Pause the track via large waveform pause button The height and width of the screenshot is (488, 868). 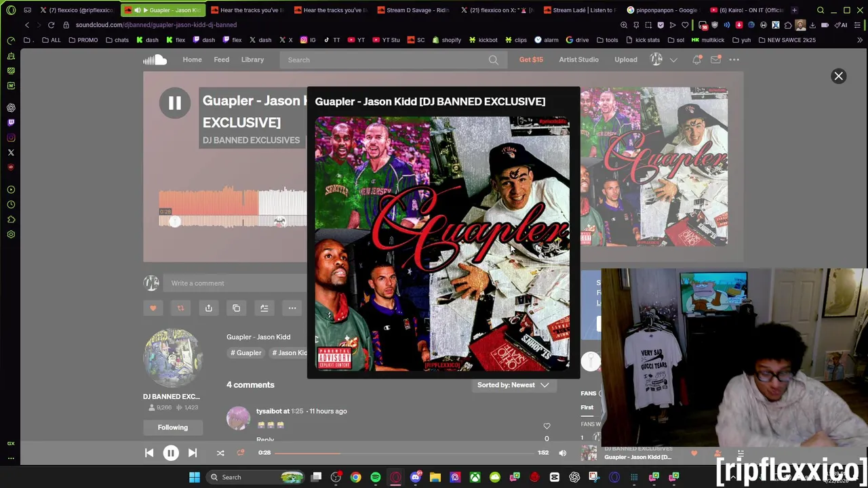point(174,103)
